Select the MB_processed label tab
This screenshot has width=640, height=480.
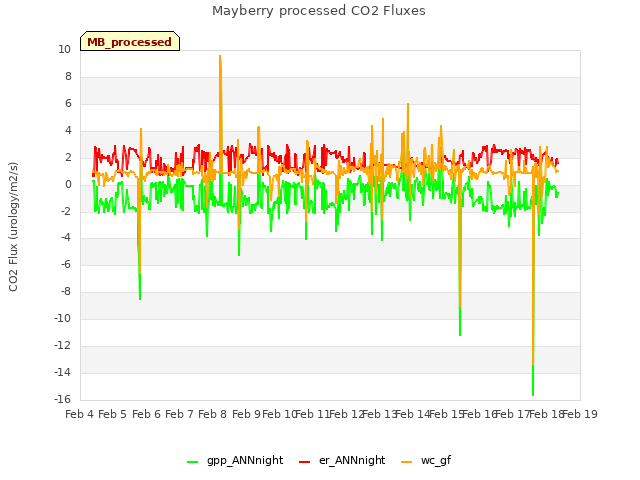point(130,41)
